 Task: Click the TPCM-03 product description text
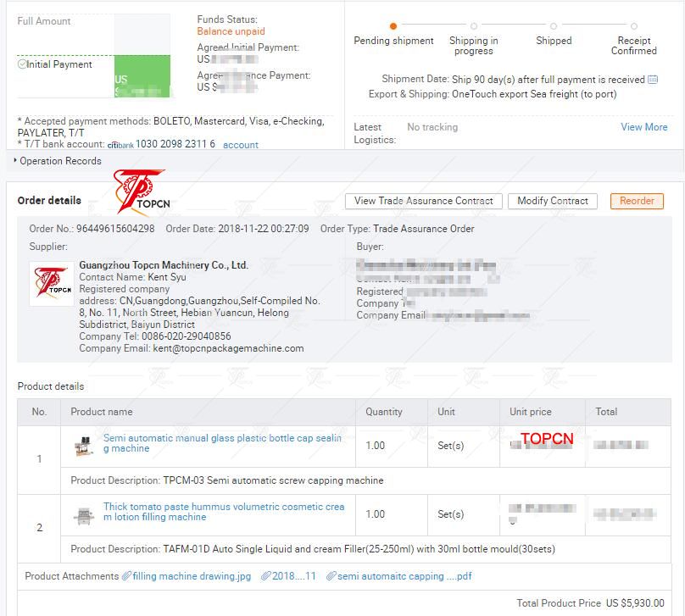click(273, 480)
